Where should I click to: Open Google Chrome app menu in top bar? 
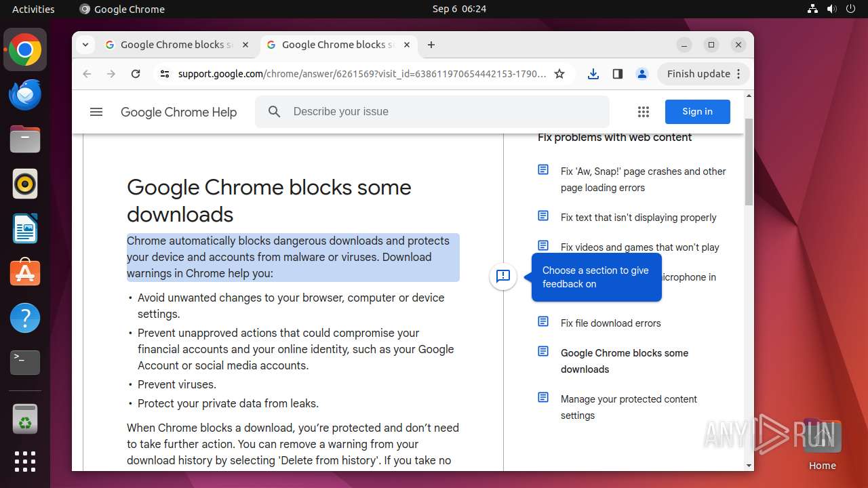coord(122,9)
